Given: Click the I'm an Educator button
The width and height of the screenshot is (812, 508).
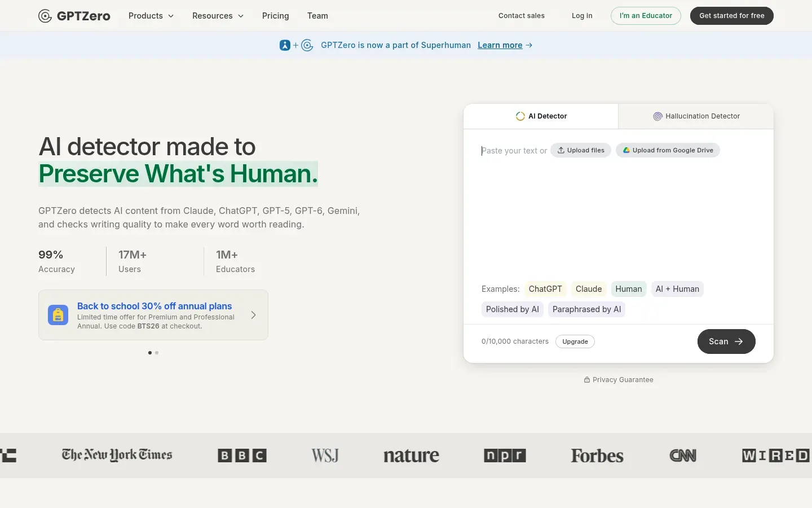Looking at the screenshot, I should coord(646,16).
